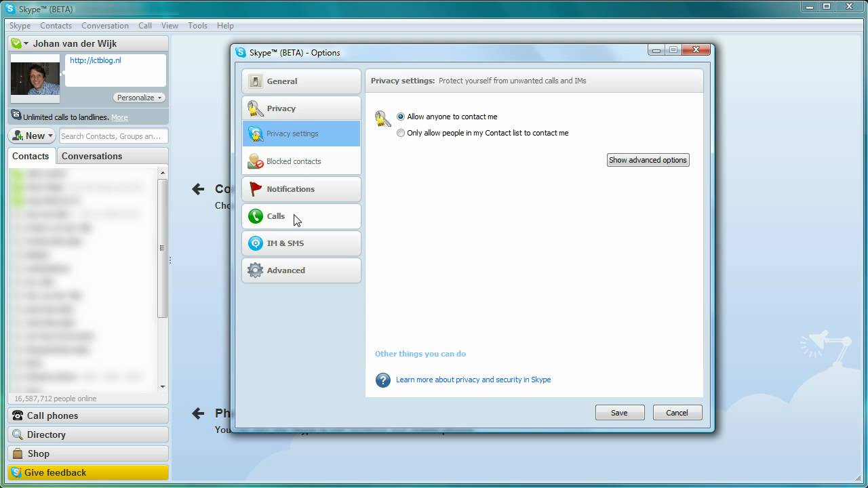Open the New dropdown button
Image resolution: width=868 pixels, height=488 pixels.
[33, 136]
